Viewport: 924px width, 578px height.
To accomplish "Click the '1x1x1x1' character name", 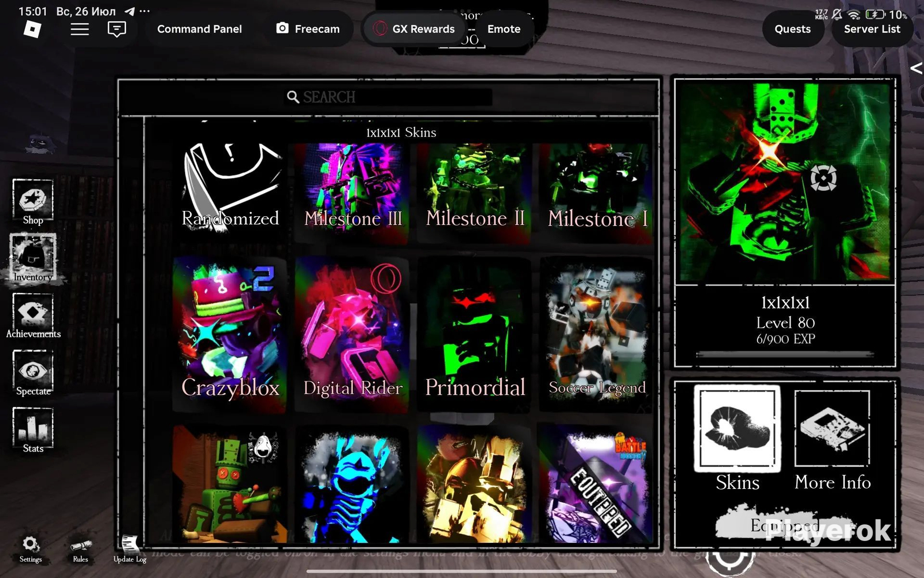I will point(785,302).
